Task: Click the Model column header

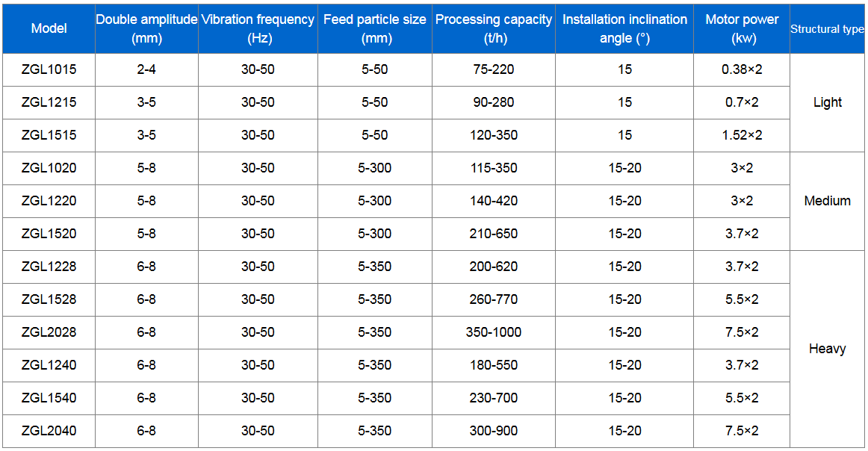Action: 49,28
